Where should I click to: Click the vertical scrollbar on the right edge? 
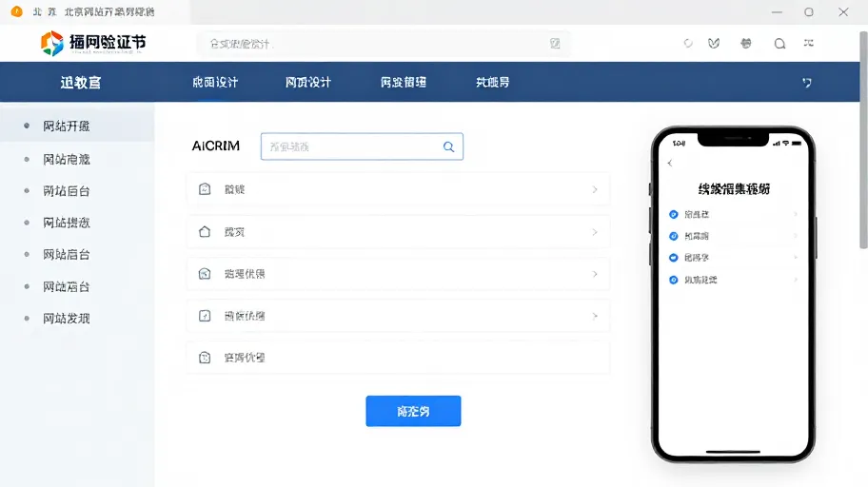click(x=863, y=140)
